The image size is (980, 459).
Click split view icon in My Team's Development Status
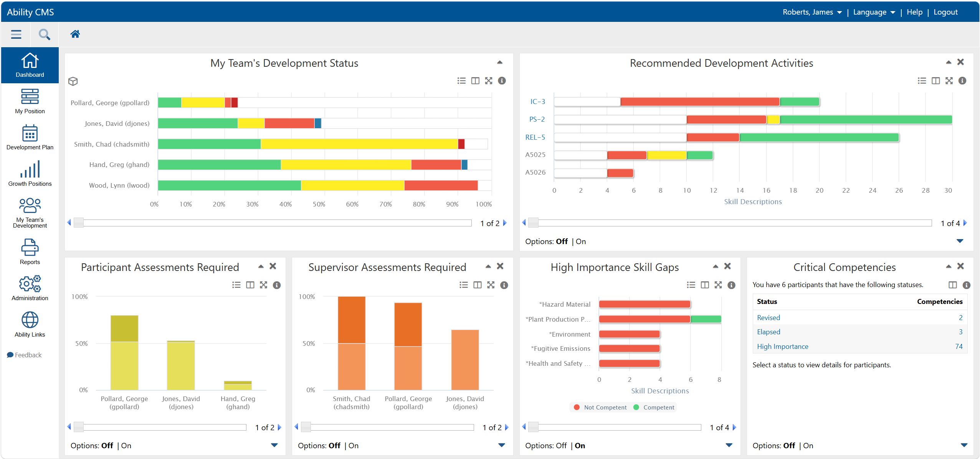[475, 81]
